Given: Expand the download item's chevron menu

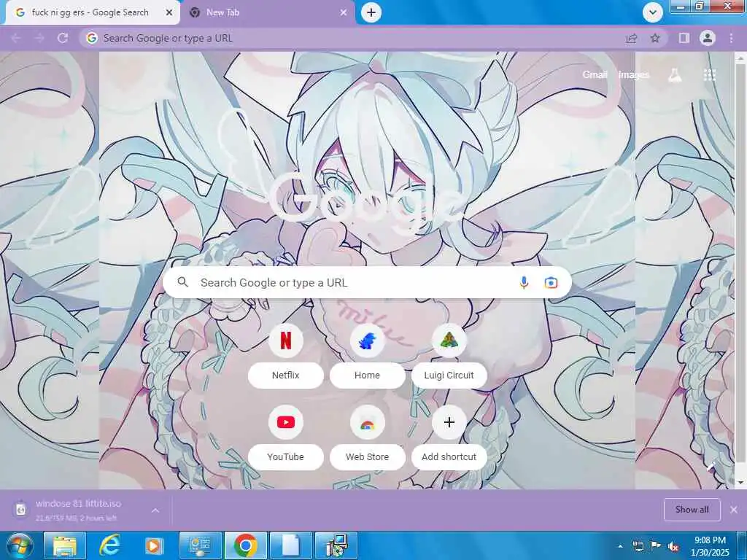Looking at the screenshot, I should (x=155, y=510).
